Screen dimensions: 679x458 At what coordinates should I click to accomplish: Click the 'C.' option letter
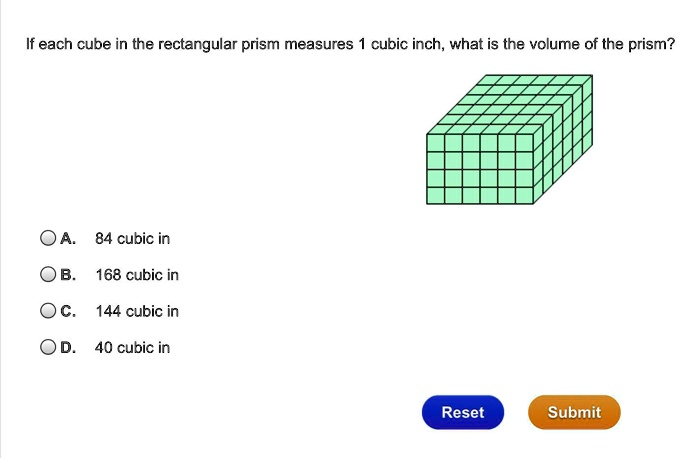68,311
